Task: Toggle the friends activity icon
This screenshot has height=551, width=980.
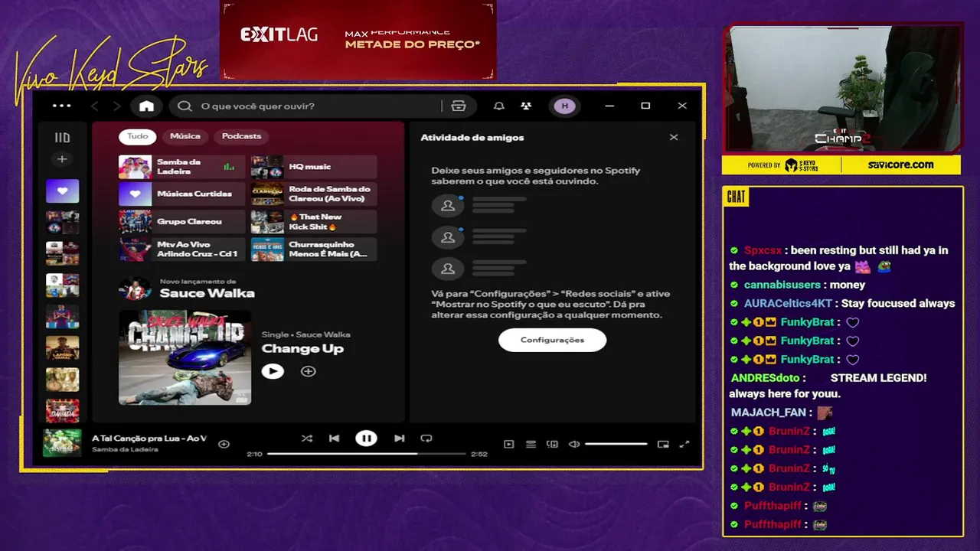Action: point(526,106)
